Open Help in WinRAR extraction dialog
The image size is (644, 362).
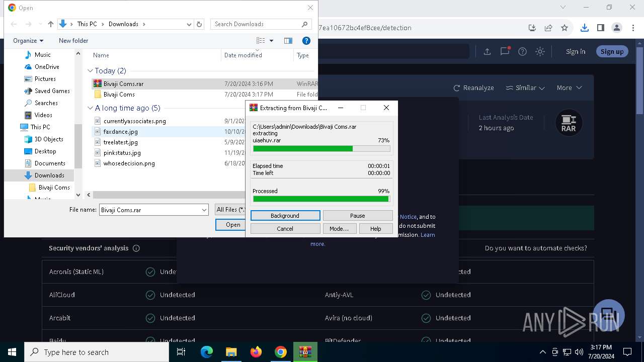[376, 229]
